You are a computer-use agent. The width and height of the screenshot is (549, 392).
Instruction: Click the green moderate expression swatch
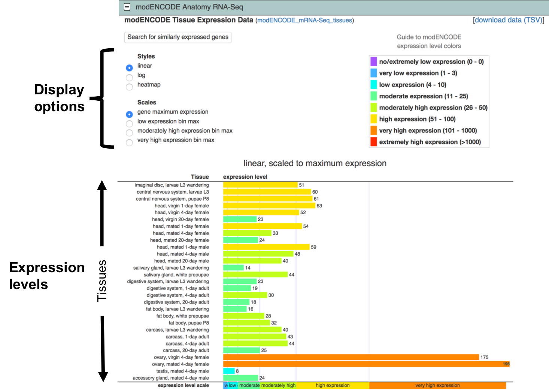(373, 96)
